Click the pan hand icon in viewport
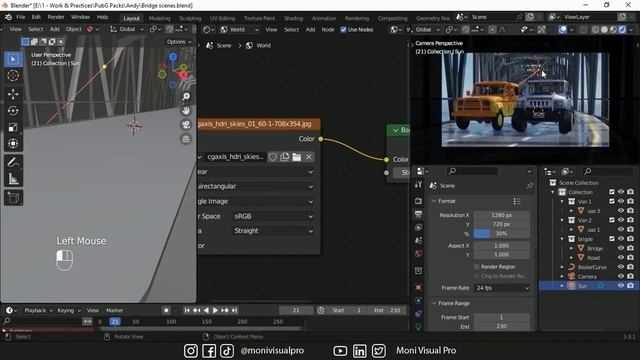The height and width of the screenshot is (360, 640). pyautogui.click(x=186, y=111)
